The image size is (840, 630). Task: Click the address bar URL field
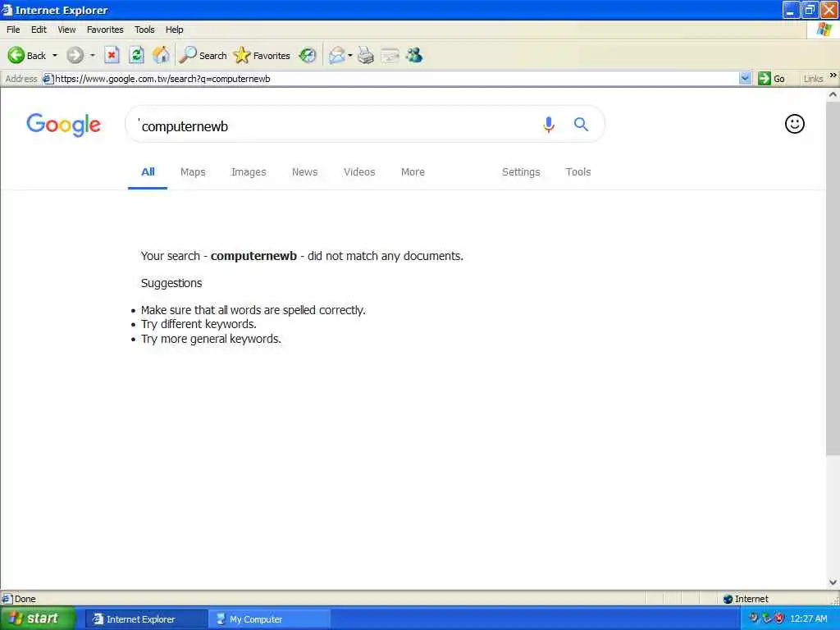tap(396, 79)
